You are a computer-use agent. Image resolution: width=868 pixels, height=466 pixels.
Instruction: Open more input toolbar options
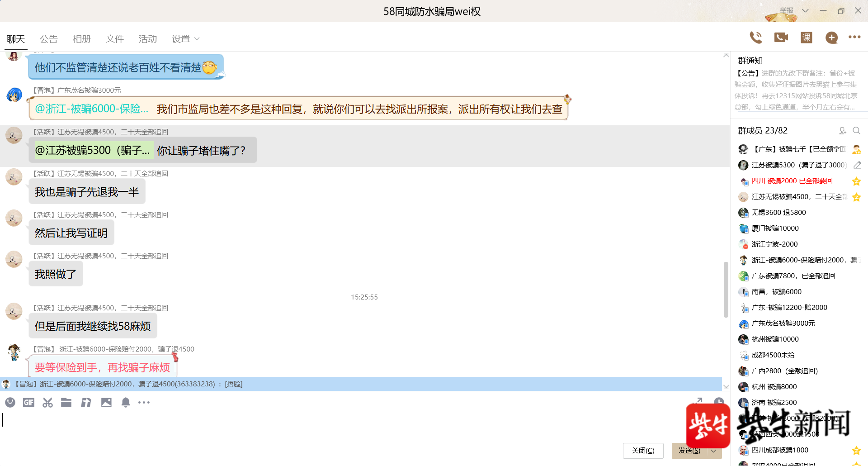[x=144, y=402]
